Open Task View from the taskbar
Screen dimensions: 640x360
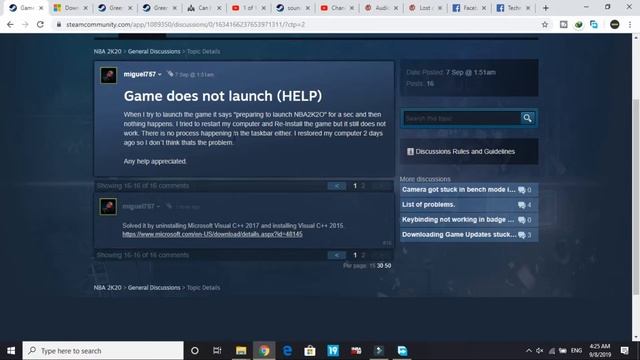(217, 351)
